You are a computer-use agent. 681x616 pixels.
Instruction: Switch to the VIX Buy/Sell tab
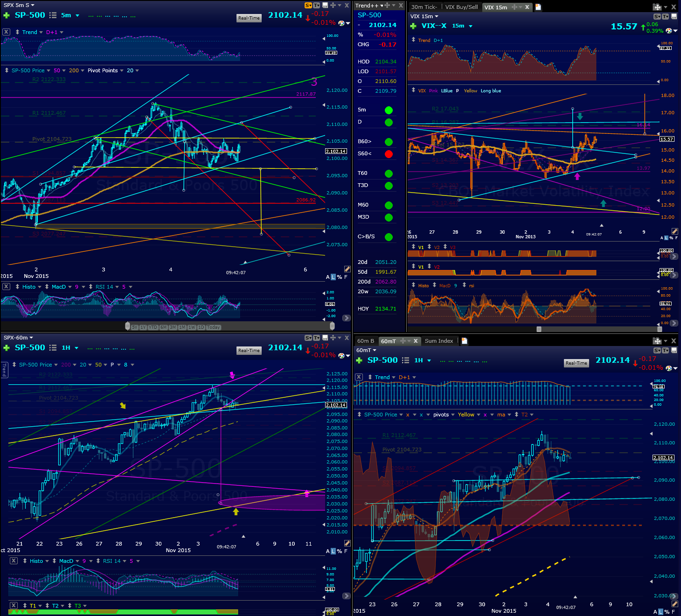[461, 7]
